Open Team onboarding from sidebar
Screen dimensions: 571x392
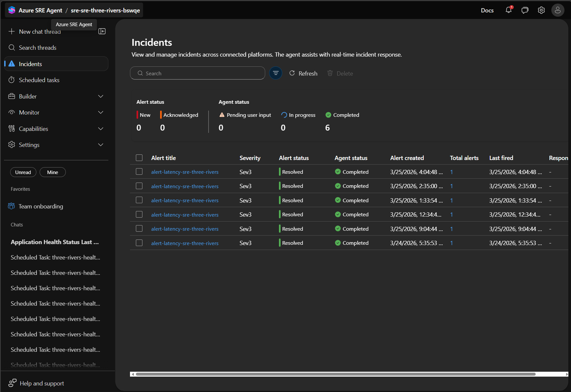click(x=41, y=206)
